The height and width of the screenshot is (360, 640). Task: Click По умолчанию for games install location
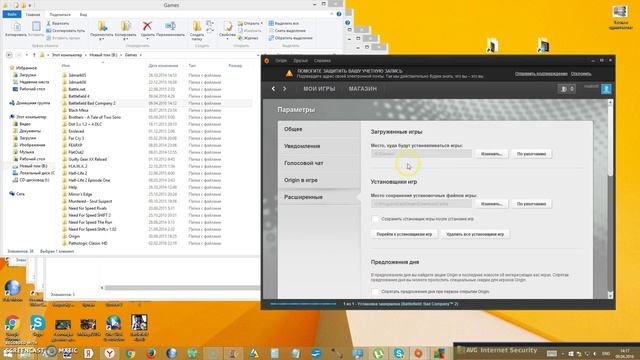(531, 154)
